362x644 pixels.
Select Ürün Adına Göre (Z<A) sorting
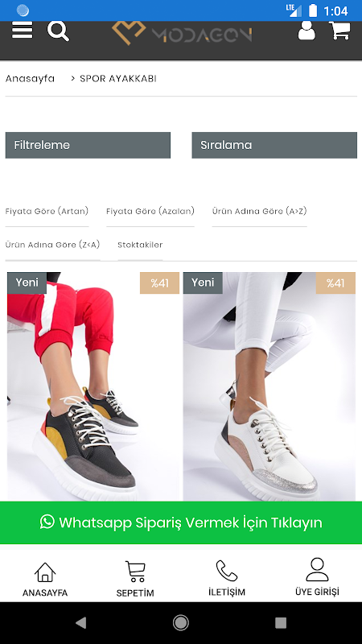tap(52, 246)
